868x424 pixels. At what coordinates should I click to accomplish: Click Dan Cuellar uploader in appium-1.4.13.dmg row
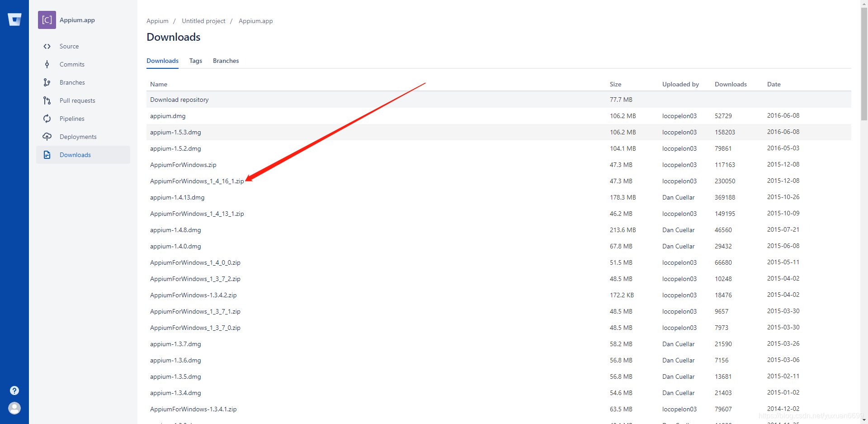(679, 197)
